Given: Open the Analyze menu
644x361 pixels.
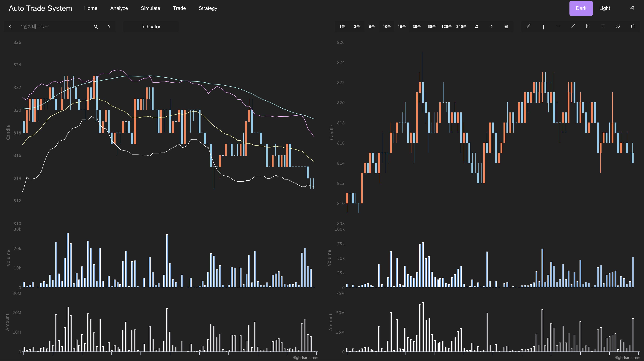Looking at the screenshot, I should coord(119,8).
